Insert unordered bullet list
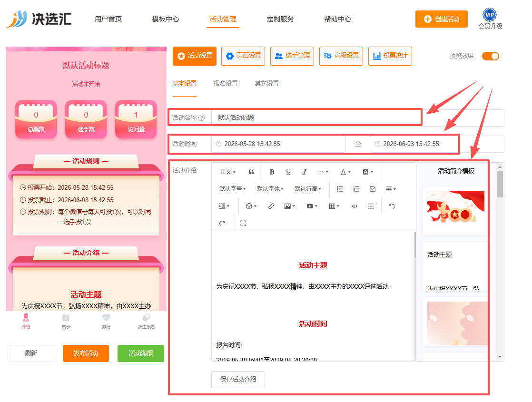532x402 pixels. 340,189
